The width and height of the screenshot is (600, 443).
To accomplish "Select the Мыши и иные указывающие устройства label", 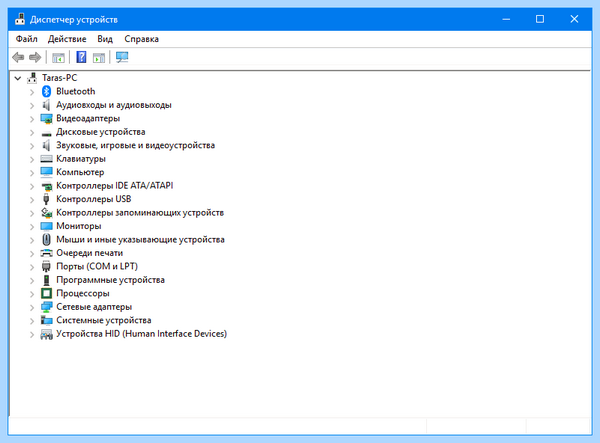I will point(140,239).
